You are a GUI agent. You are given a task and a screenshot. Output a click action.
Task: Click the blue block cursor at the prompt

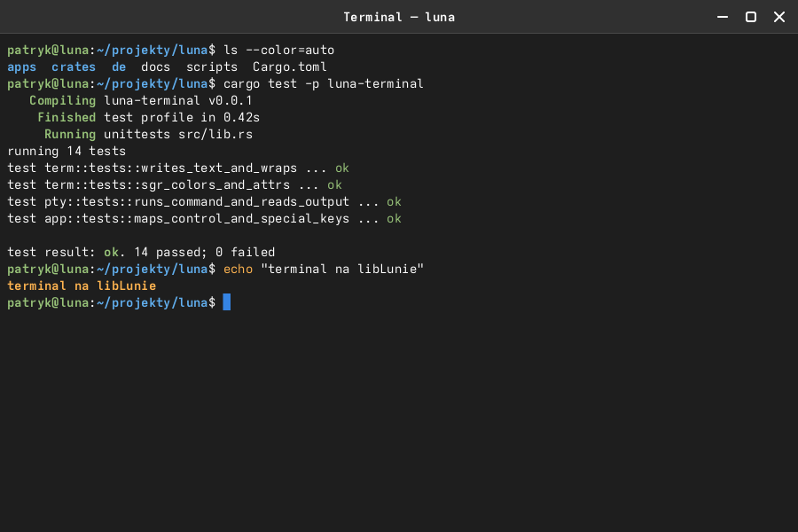227,302
